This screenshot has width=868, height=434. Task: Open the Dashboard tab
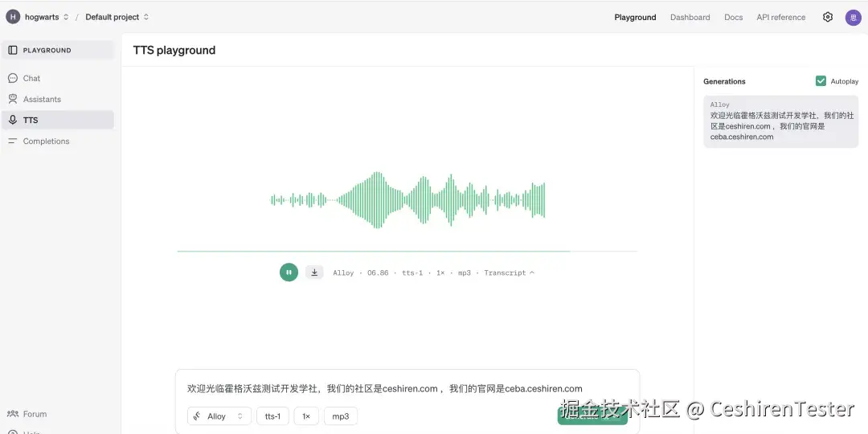(690, 17)
